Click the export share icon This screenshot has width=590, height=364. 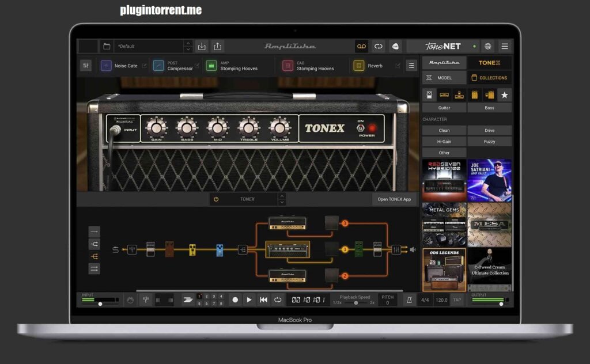(217, 46)
